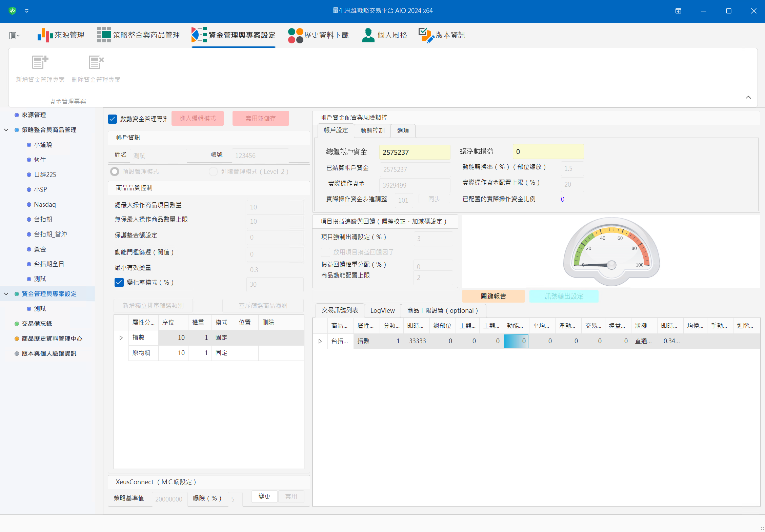Open 個人風格 using the person icon

(x=368, y=35)
